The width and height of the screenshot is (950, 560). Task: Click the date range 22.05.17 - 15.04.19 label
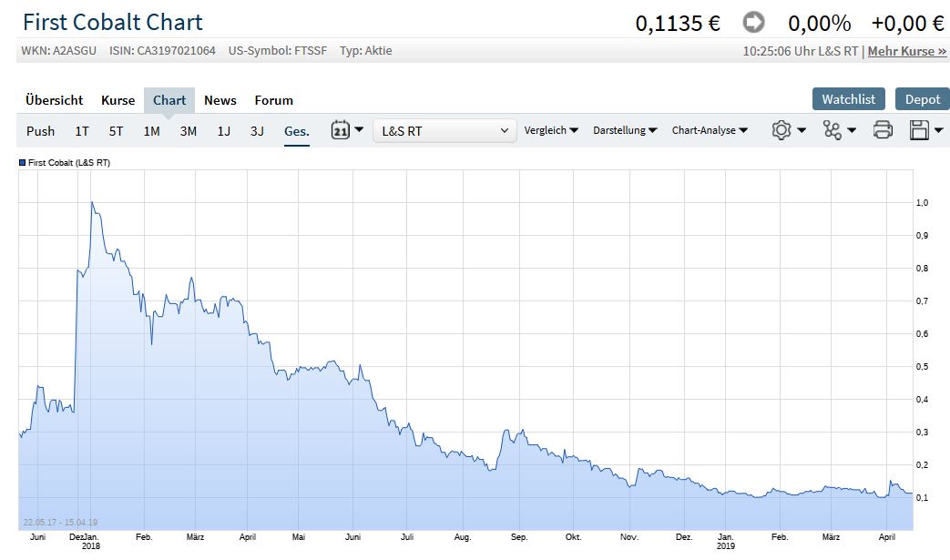pos(61,522)
